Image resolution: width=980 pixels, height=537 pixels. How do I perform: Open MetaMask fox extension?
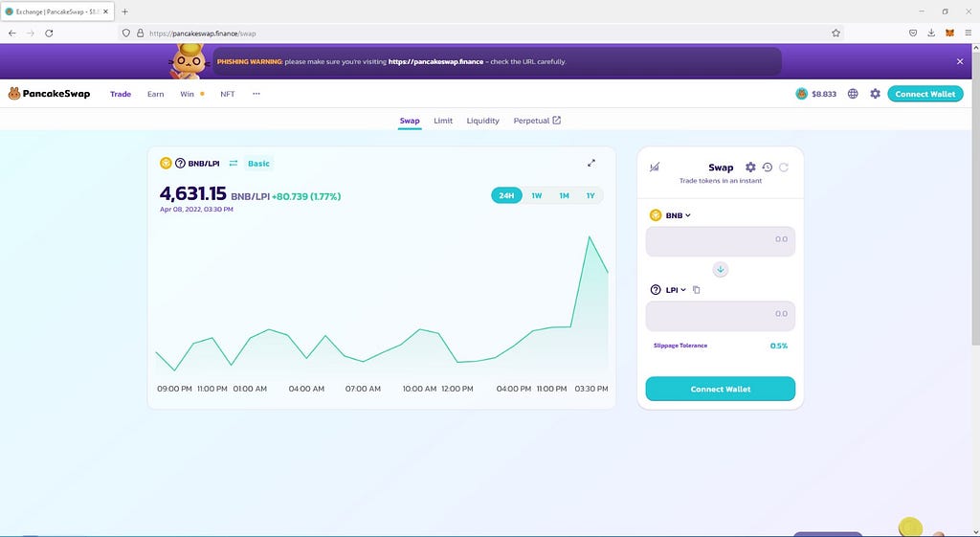coord(949,34)
